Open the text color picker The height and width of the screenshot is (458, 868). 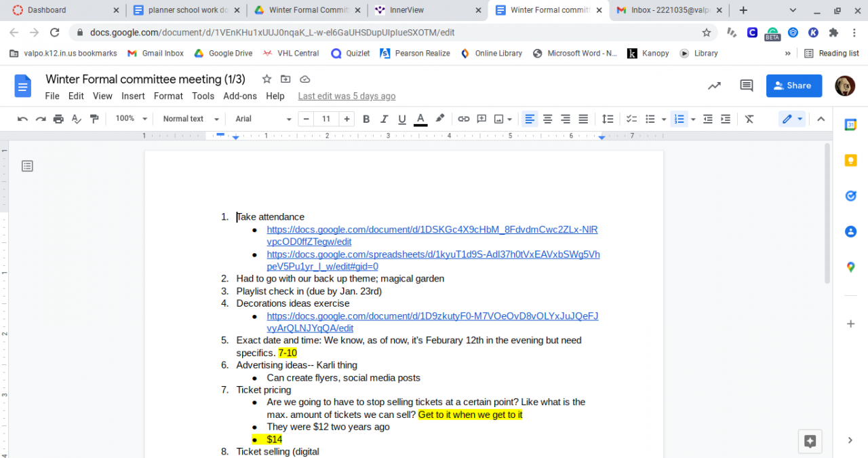420,119
